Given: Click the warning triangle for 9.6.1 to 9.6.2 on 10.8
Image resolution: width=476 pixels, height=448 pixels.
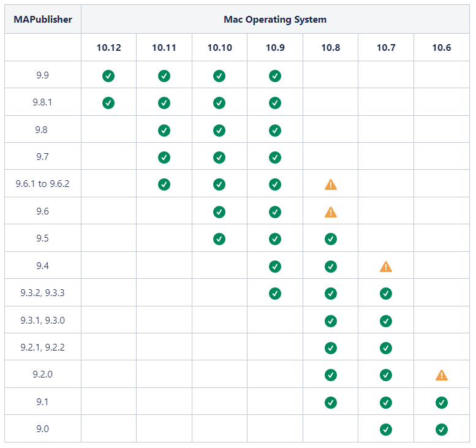Looking at the screenshot, I should coord(331,184).
